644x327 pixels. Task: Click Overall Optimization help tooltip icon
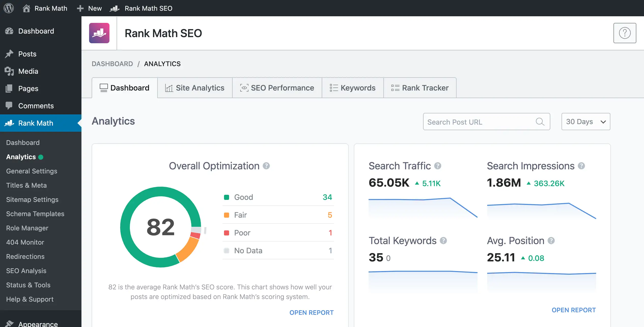[x=266, y=166]
